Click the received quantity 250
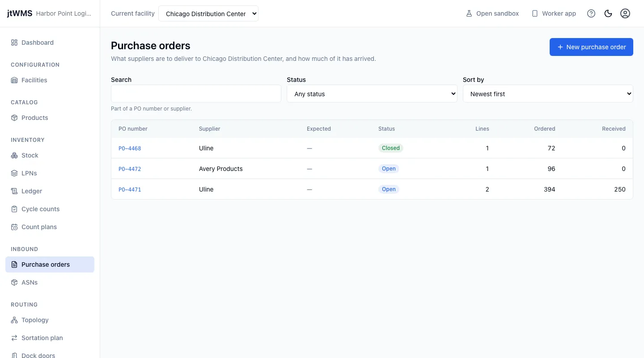644x358 pixels. pos(620,189)
